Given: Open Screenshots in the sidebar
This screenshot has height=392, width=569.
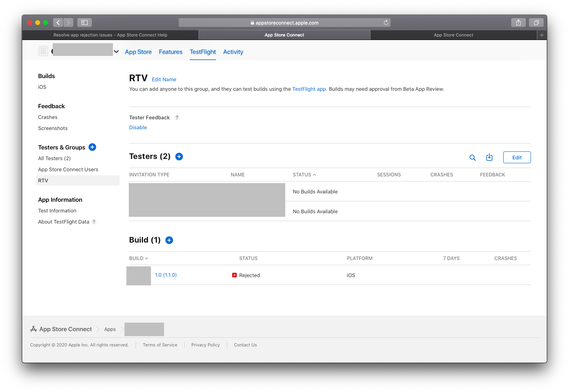Looking at the screenshot, I should point(53,128).
